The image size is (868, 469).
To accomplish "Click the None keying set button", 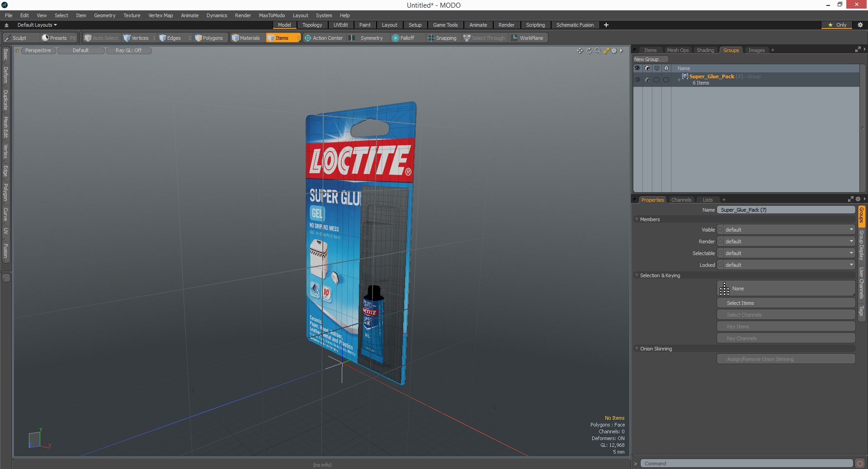I will click(786, 289).
